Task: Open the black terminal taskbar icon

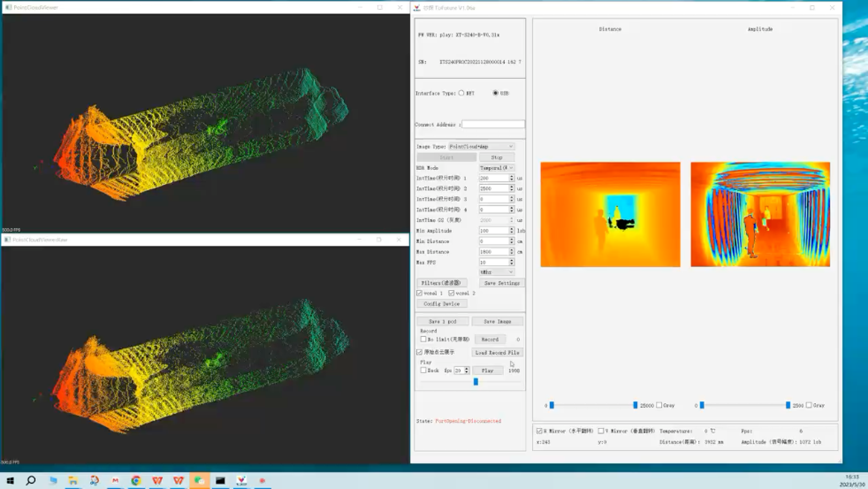Action: (x=220, y=481)
